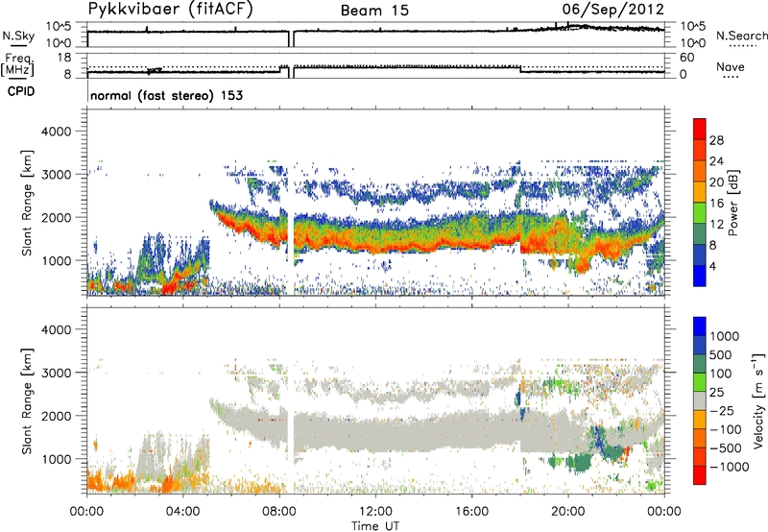Click the date "06/Sep/2012"
This screenshot has width=768, height=532.
[612, 10]
